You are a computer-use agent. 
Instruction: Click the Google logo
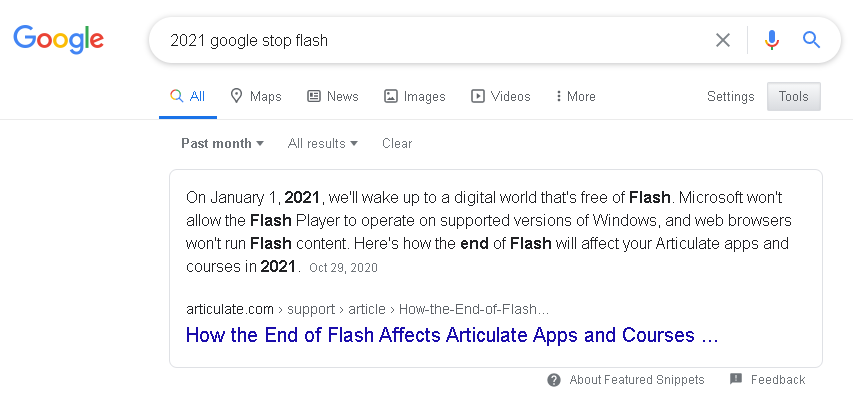(59, 39)
